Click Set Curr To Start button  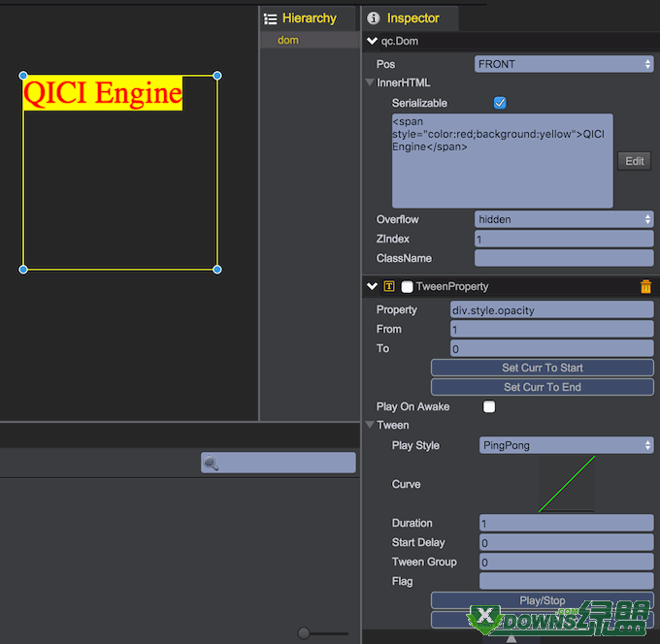(543, 368)
